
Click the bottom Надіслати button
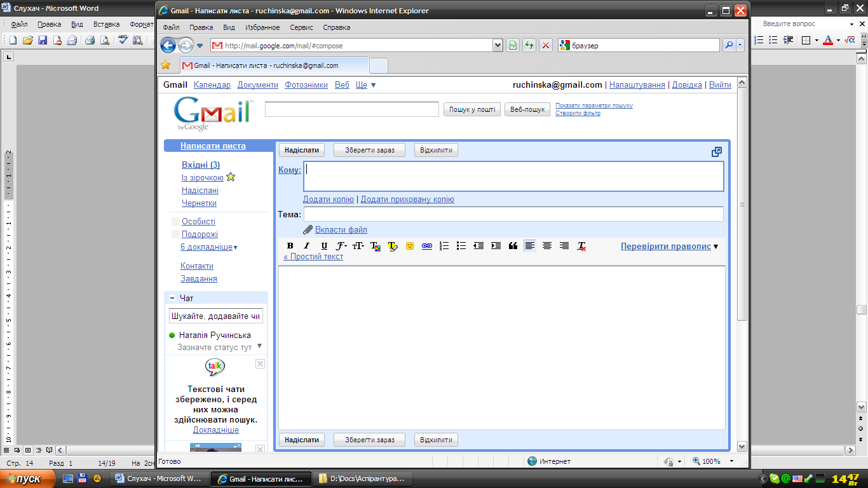[301, 440]
